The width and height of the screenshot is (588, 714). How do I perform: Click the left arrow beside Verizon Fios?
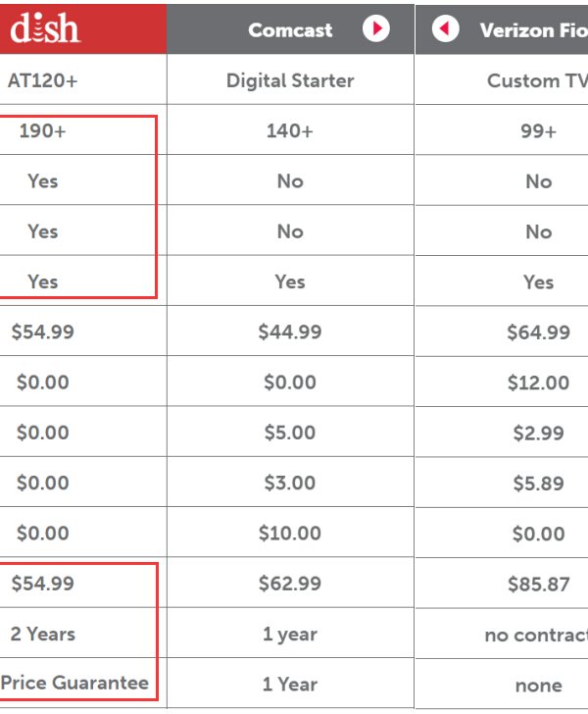(446, 28)
